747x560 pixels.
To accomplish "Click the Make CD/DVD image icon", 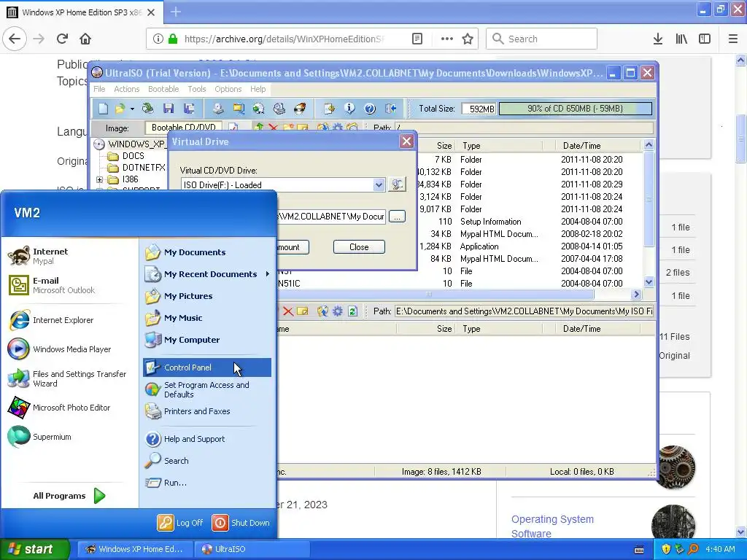I will [218, 109].
